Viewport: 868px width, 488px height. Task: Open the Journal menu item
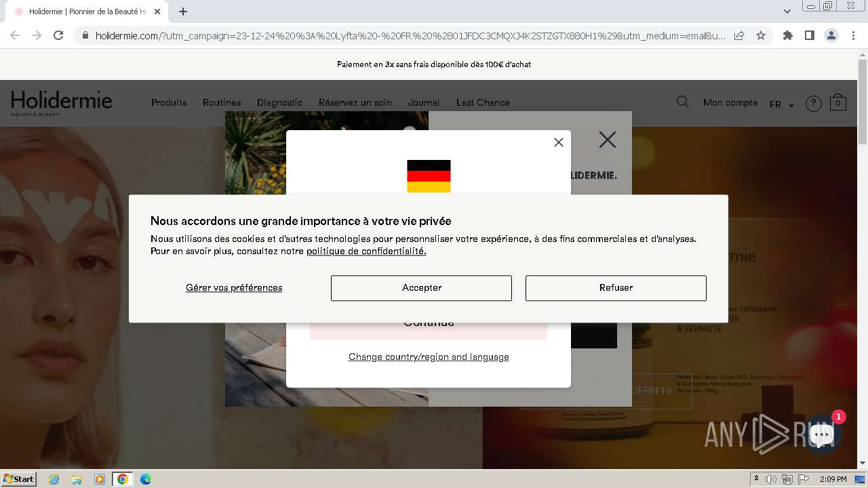[424, 102]
